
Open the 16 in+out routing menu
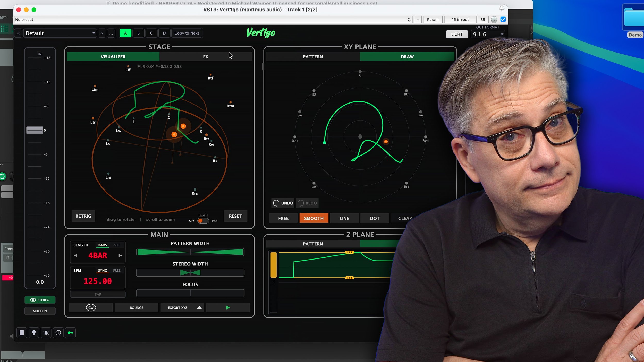click(460, 20)
